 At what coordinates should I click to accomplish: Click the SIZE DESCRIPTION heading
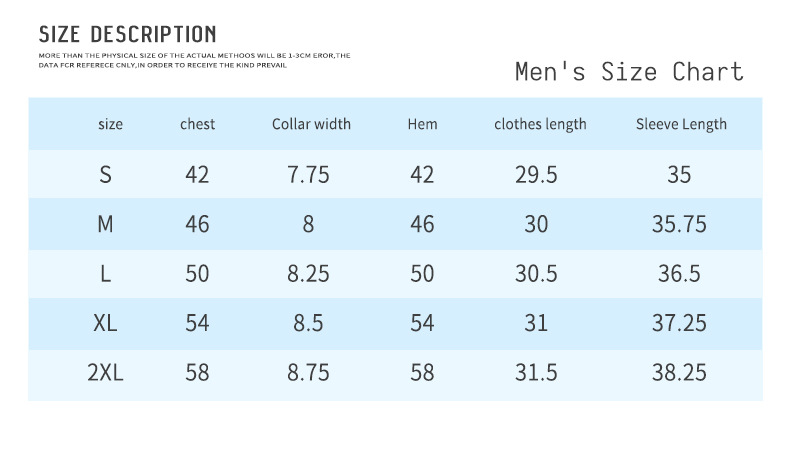coord(127,36)
